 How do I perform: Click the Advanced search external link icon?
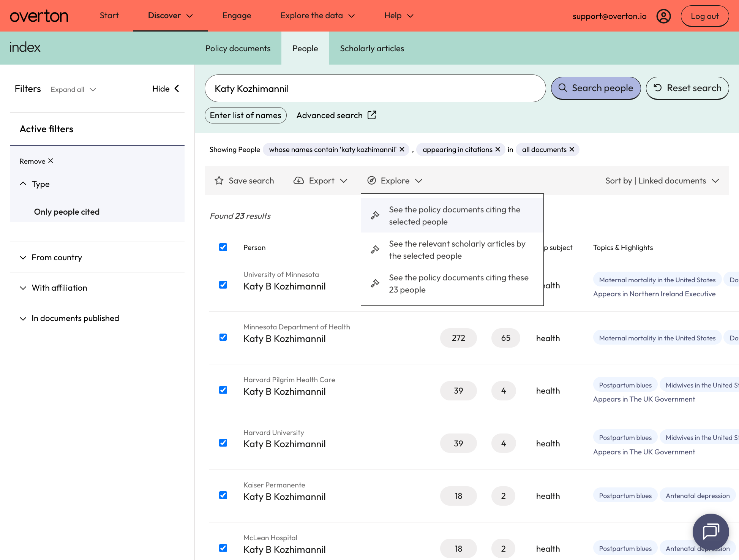(372, 115)
